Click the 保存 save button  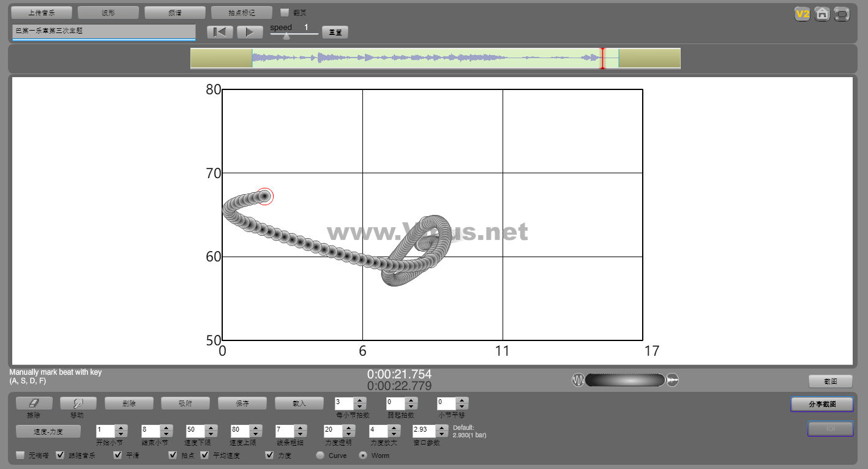coord(242,403)
